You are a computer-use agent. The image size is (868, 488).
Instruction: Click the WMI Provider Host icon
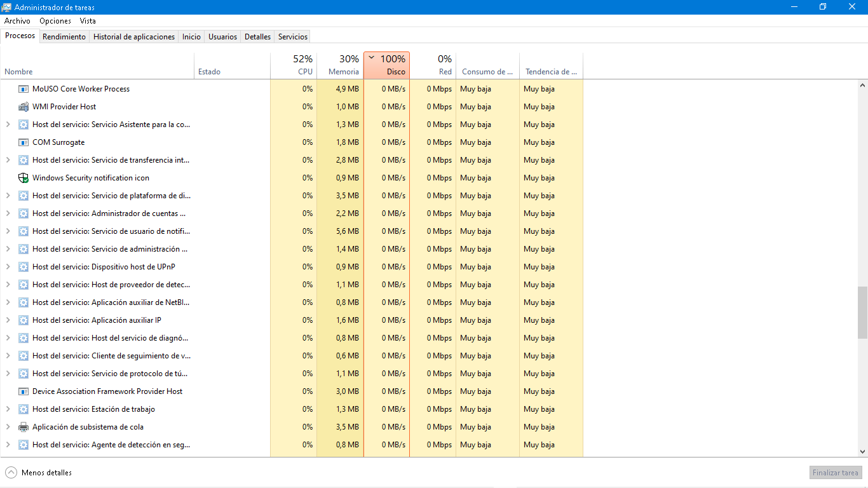pyautogui.click(x=24, y=107)
